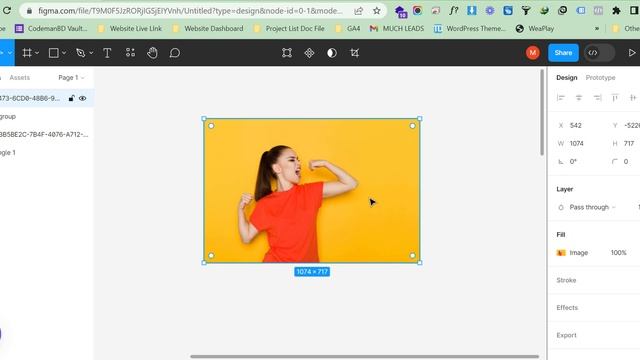Toggle lock on the selected layer
Screen dimensions: 640x360
click(x=71, y=98)
